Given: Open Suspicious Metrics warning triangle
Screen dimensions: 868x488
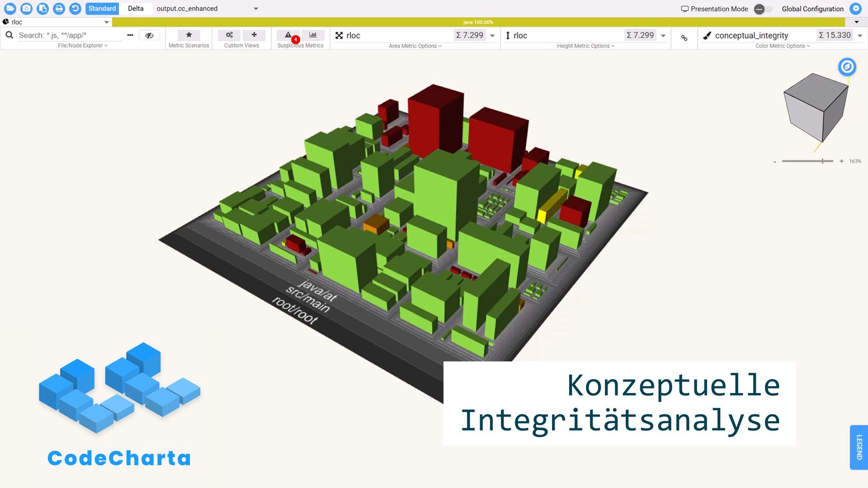Looking at the screenshot, I should 288,35.
